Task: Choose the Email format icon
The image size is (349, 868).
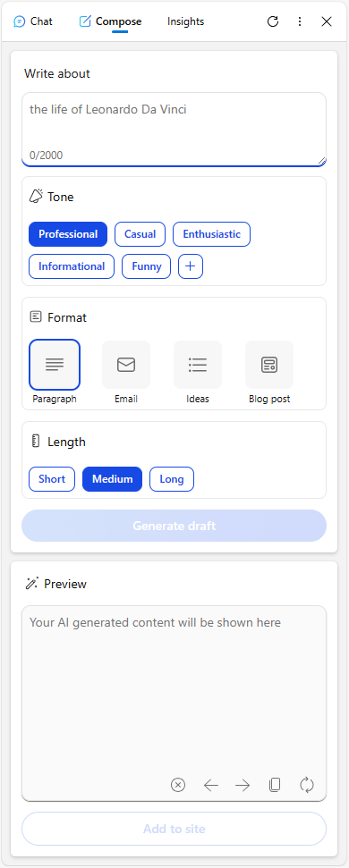Action: click(126, 365)
